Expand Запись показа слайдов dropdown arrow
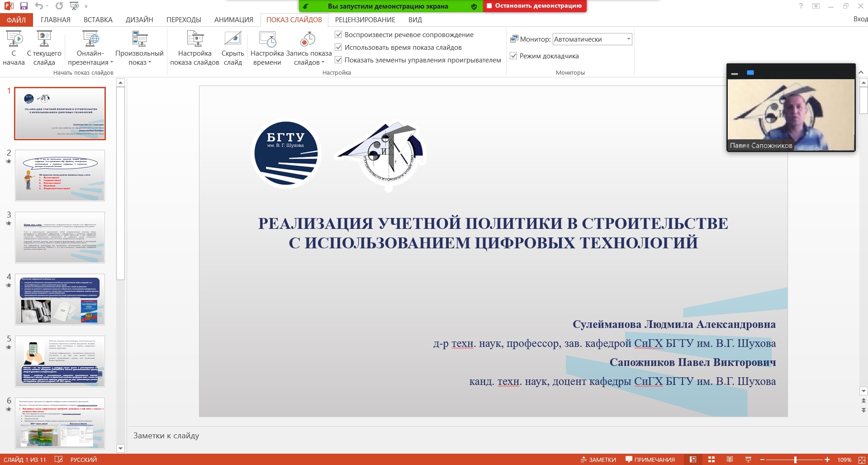This screenshot has height=465, width=868. [x=323, y=62]
